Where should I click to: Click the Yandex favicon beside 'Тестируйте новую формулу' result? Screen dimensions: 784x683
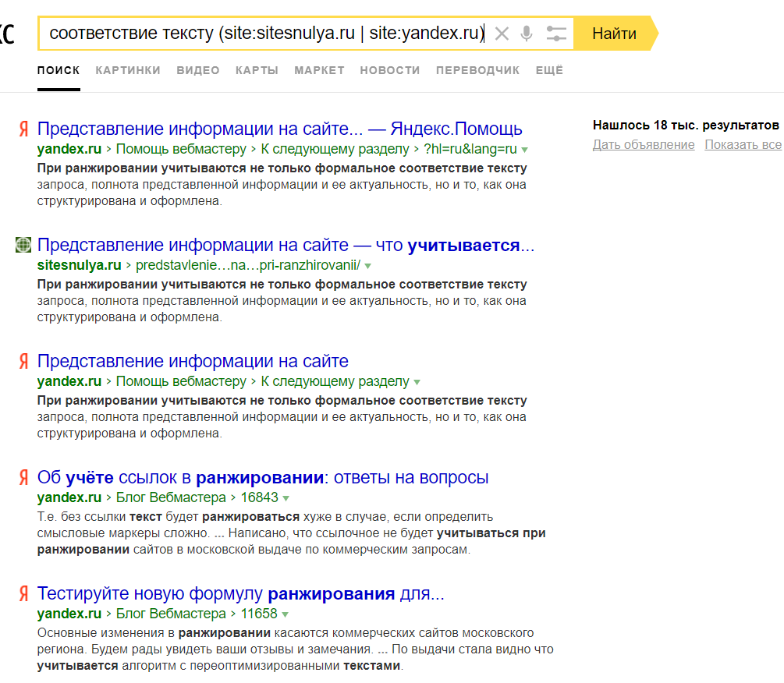pyautogui.click(x=23, y=594)
